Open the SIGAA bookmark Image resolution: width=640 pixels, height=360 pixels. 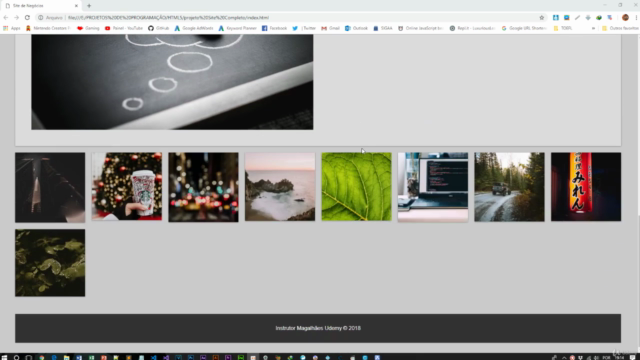382,28
